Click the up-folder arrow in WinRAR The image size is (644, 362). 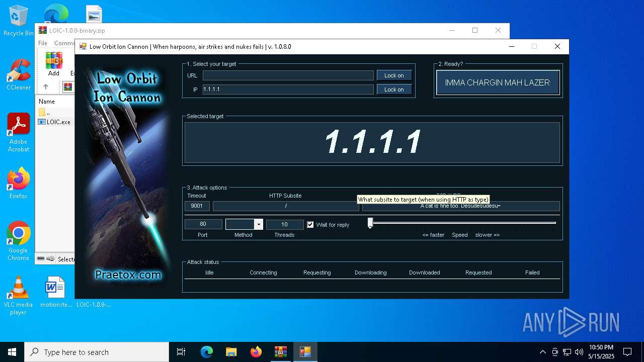45,86
